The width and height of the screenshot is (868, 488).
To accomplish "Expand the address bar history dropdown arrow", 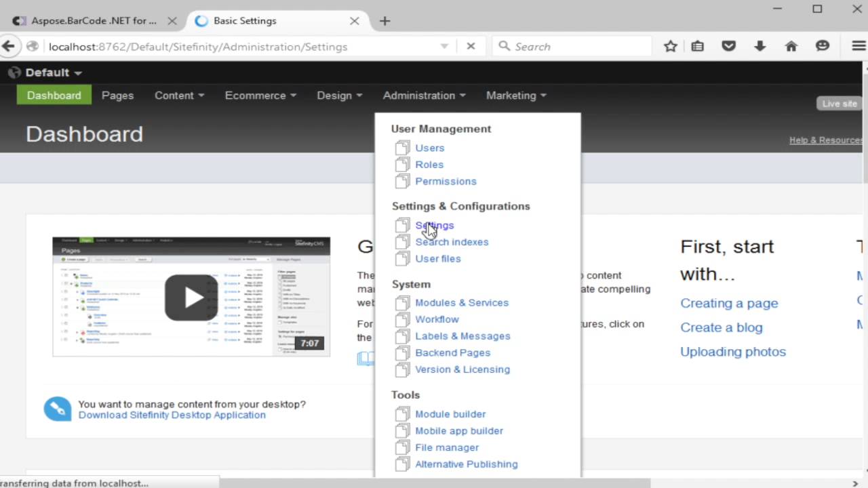I will [444, 46].
